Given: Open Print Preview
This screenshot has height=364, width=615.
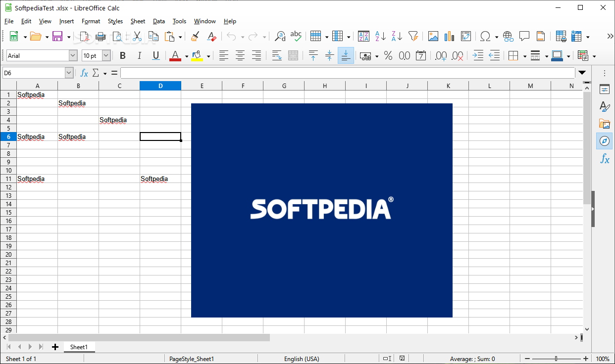Looking at the screenshot, I should click(x=117, y=36).
